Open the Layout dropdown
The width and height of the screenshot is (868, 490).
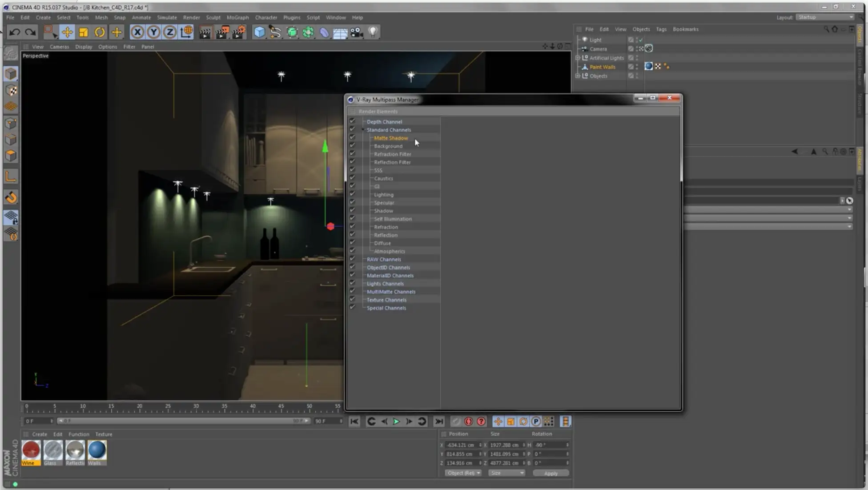coord(825,17)
